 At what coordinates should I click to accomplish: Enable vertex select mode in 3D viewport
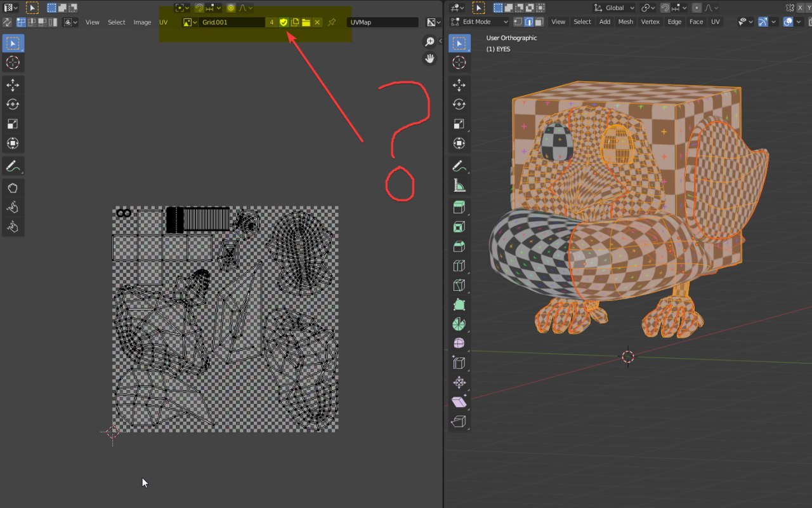click(x=518, y=22)
